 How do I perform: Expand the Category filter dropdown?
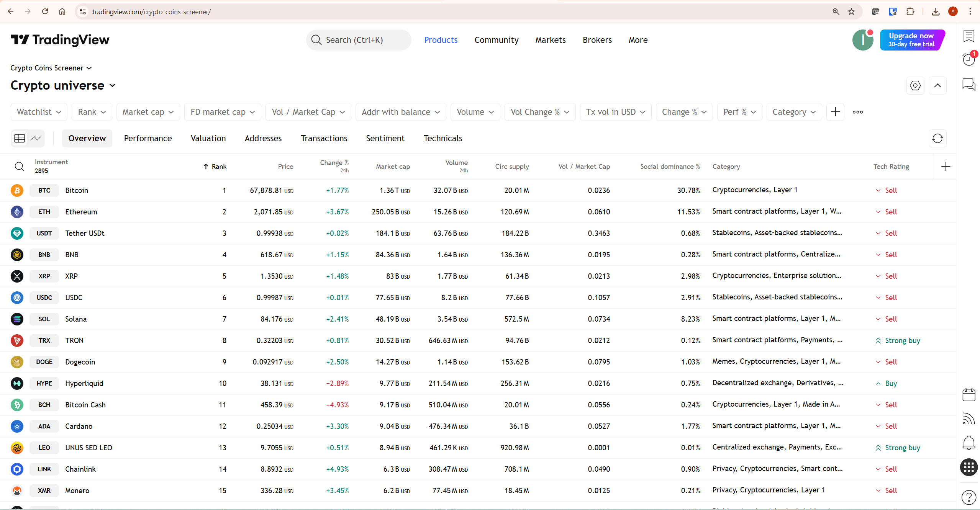[x=793, y=112]
